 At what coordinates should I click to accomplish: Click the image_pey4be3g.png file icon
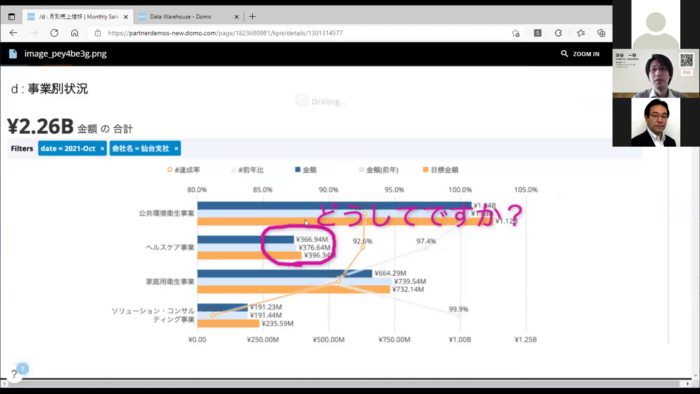(x=13, y=54)
